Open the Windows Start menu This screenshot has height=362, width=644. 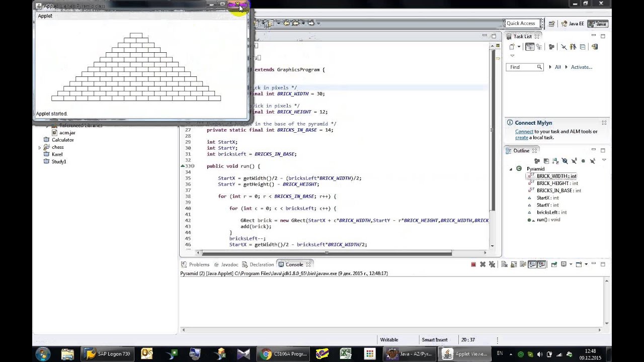click(x=42, y=353)
